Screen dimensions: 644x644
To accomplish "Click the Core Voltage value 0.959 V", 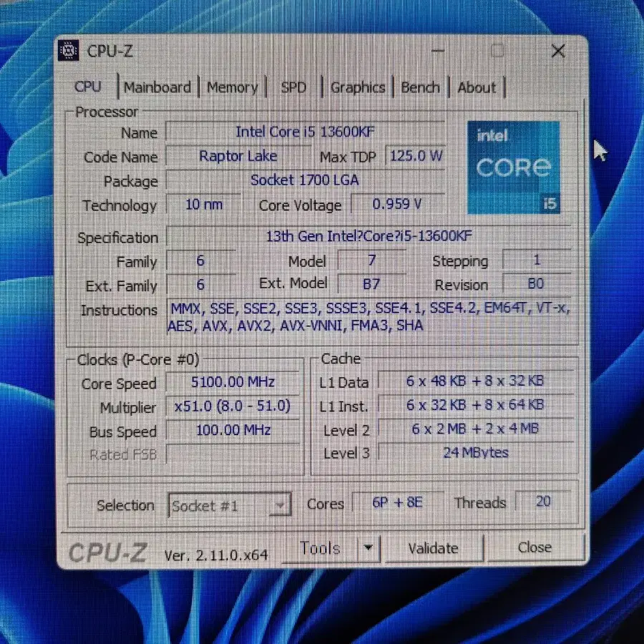I will 398,204.
